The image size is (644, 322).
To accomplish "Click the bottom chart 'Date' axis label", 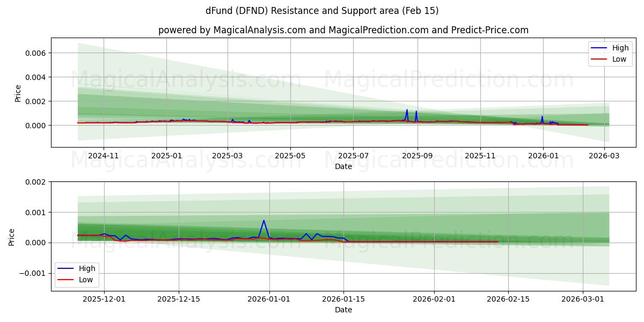I will click(343, 310).
